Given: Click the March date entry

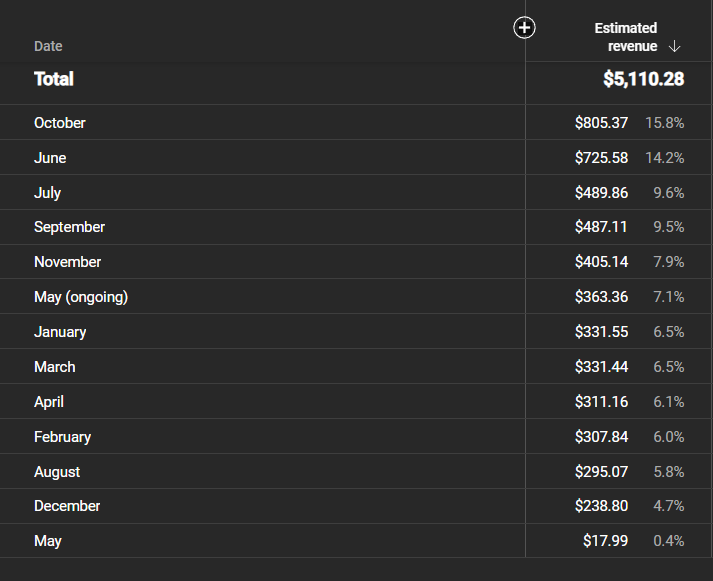Looking at the screenshot, I should click(55, 367).
